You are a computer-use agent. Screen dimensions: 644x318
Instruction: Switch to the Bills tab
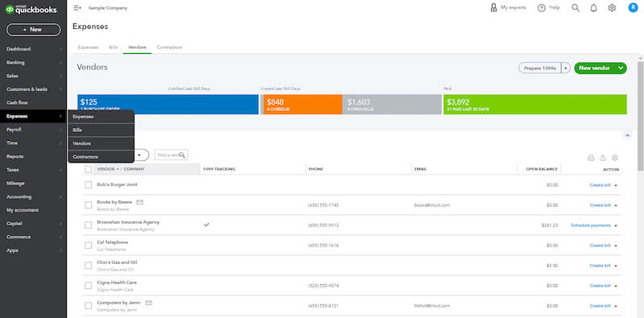(x=114, y=47)
